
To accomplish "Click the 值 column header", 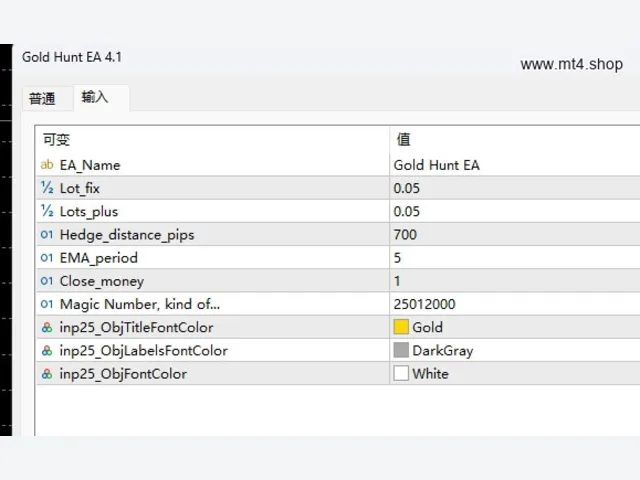I will point(515,140).
